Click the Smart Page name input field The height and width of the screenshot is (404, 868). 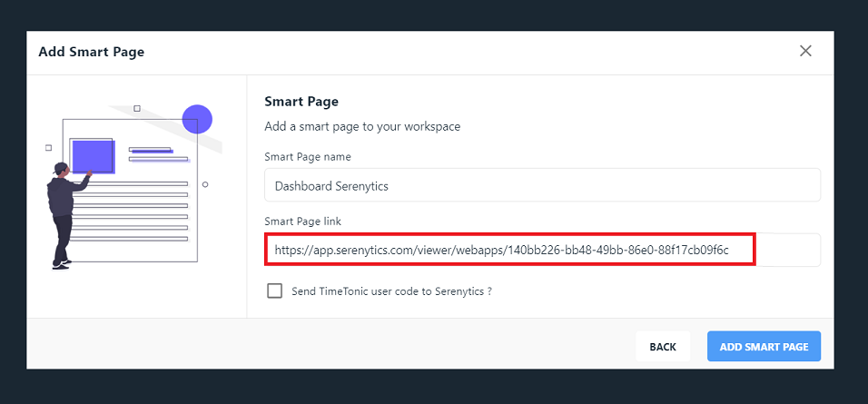click(543, 185)
